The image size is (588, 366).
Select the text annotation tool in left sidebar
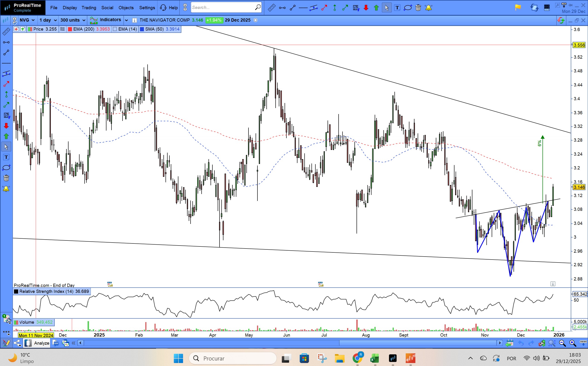6,157
